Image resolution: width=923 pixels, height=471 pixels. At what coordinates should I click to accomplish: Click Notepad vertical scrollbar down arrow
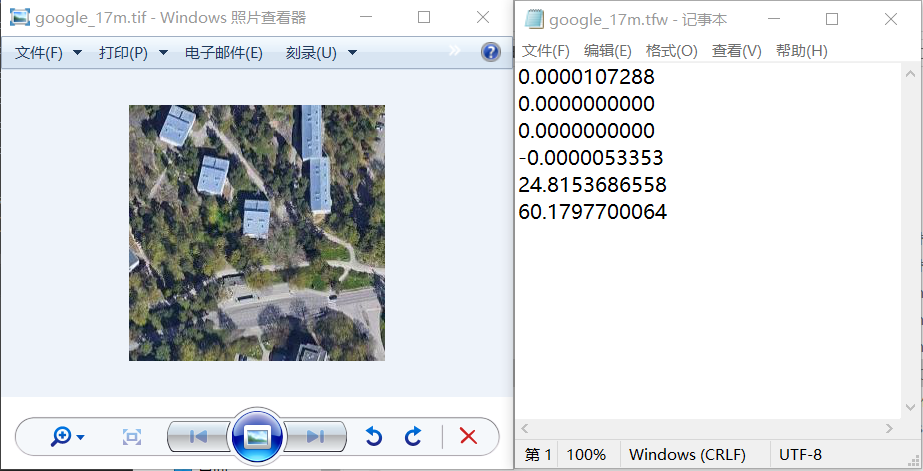910,408
